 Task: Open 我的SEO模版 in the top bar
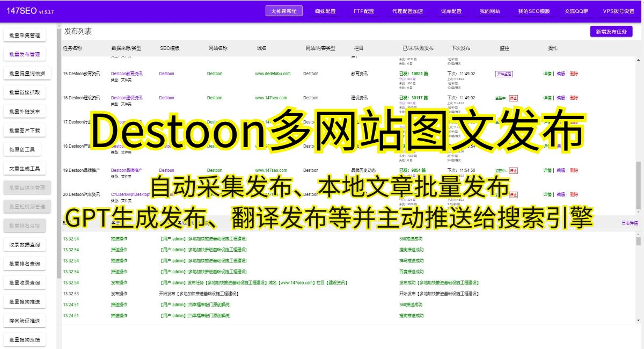(534, 11)
